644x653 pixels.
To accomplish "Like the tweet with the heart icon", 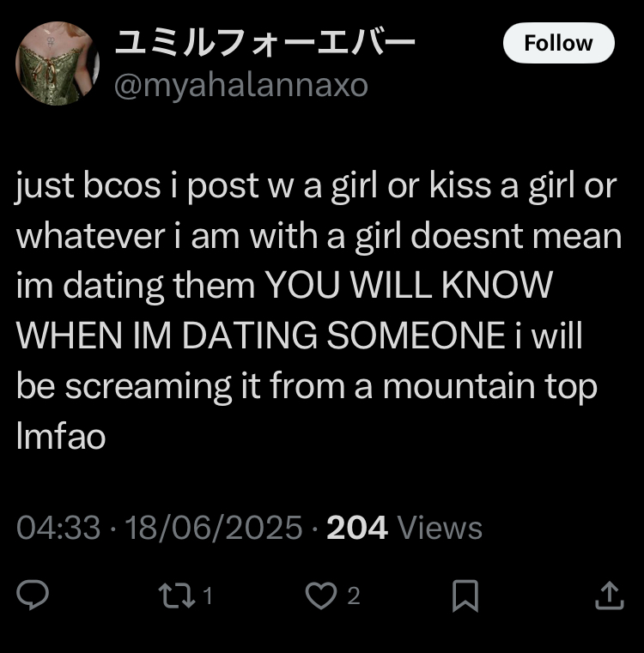I will point(321,596).
